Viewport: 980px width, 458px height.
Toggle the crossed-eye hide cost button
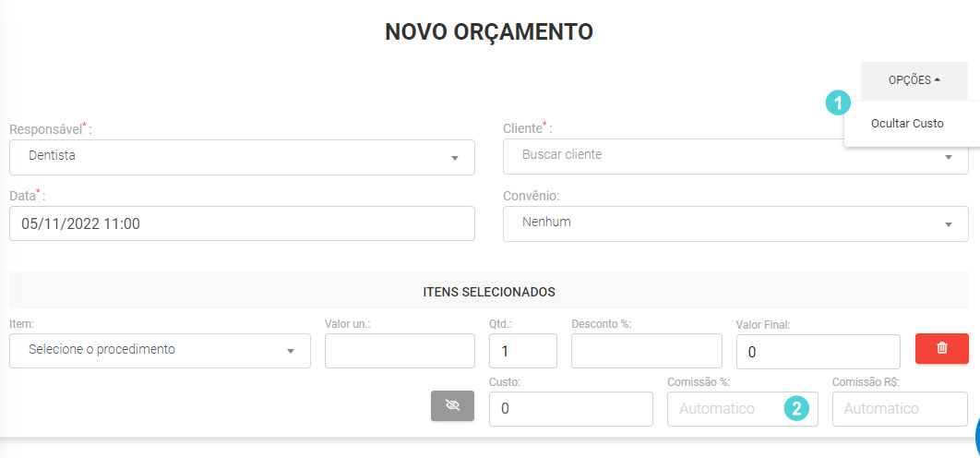tap(452, 405)
